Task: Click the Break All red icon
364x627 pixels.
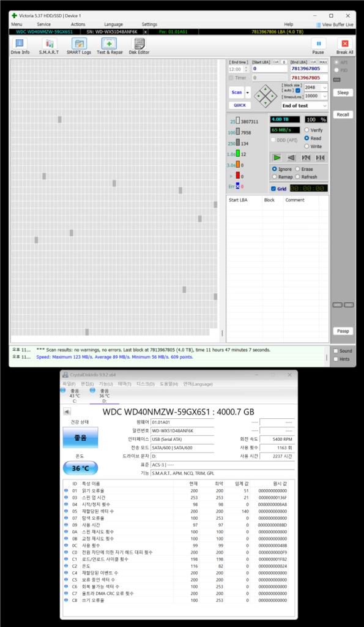Action: click(344, 43)
